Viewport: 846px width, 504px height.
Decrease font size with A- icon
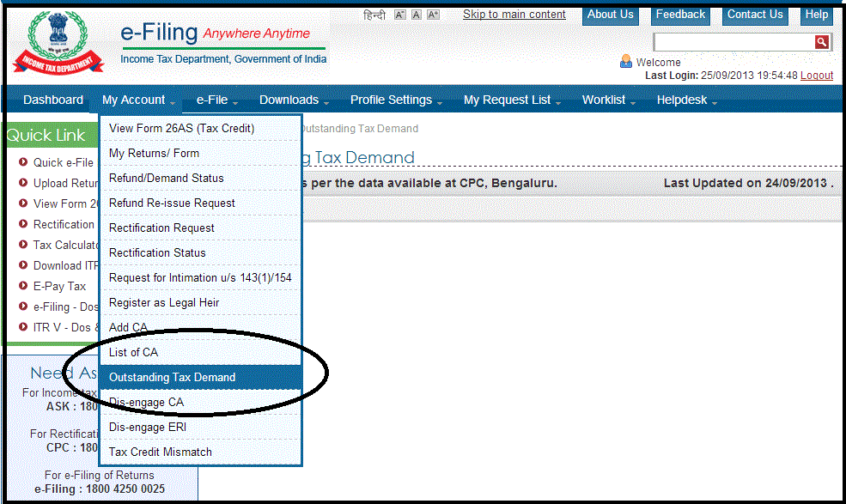click(399, 15)
